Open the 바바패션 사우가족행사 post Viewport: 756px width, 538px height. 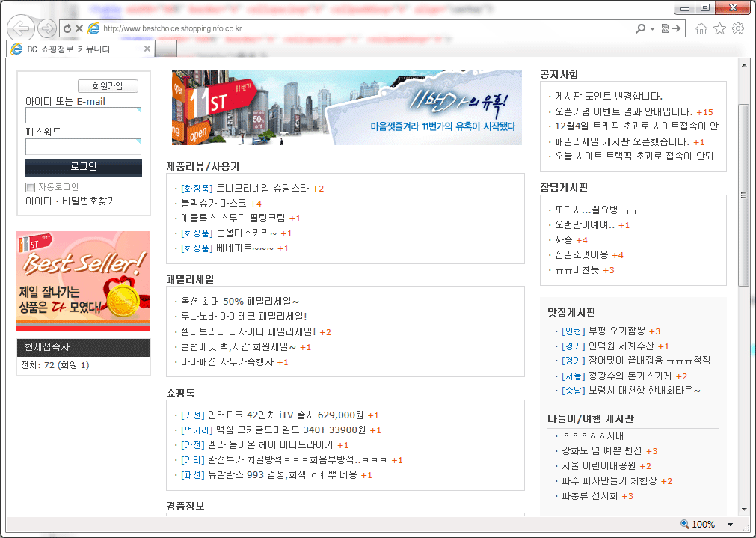coord(227,361)
